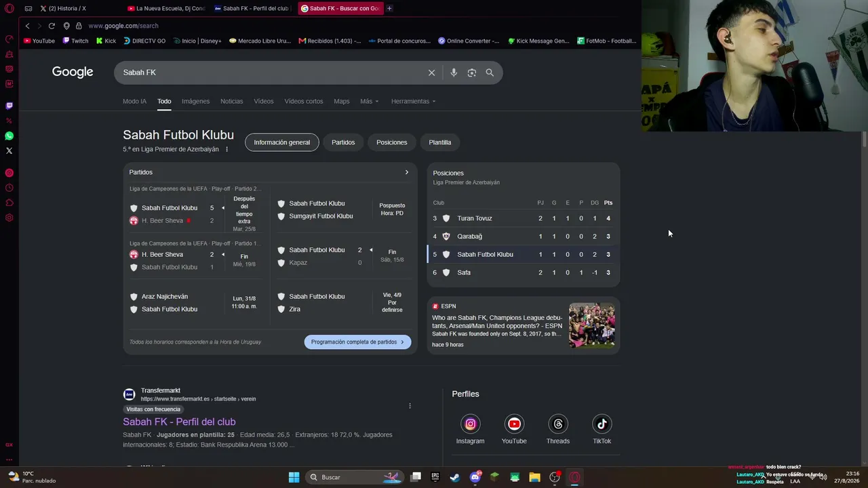Open the Opera GX main menu
The image size is (868, 488).
(9, 9)
